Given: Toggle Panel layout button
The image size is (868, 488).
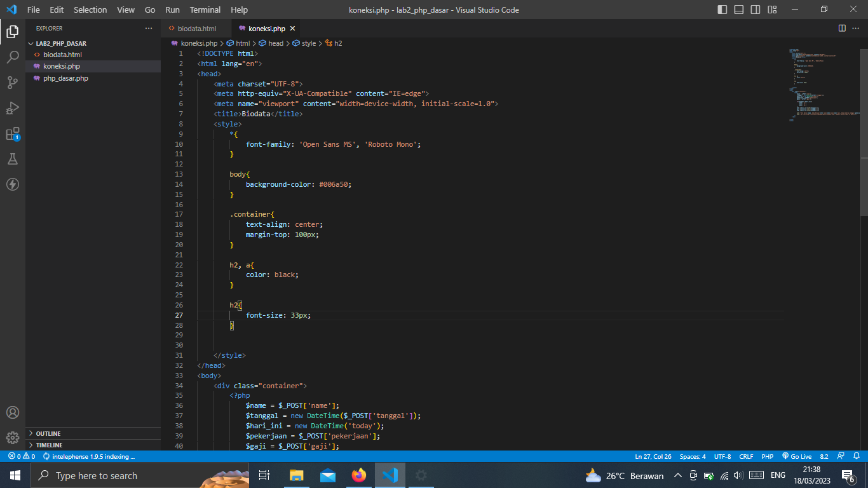Looking at the screenshot, I should [739, 10].
